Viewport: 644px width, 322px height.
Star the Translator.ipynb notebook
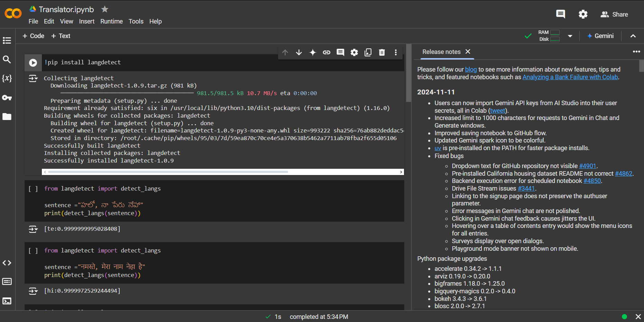tap(105, 9)
